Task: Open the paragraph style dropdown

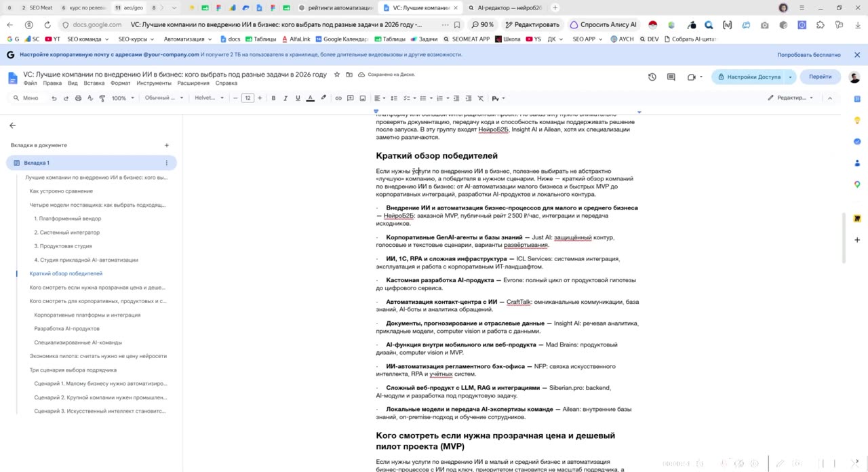Action: (x=163, y=98)
